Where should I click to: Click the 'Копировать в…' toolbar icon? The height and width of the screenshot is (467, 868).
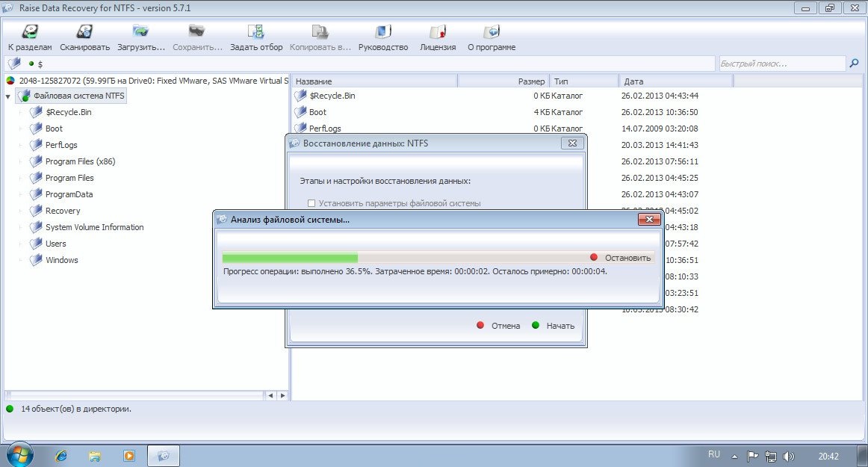tap(320, 37)
